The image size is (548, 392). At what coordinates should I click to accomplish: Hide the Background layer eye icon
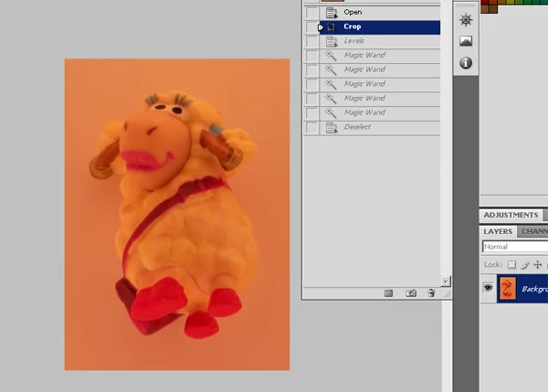click(488, 288)
